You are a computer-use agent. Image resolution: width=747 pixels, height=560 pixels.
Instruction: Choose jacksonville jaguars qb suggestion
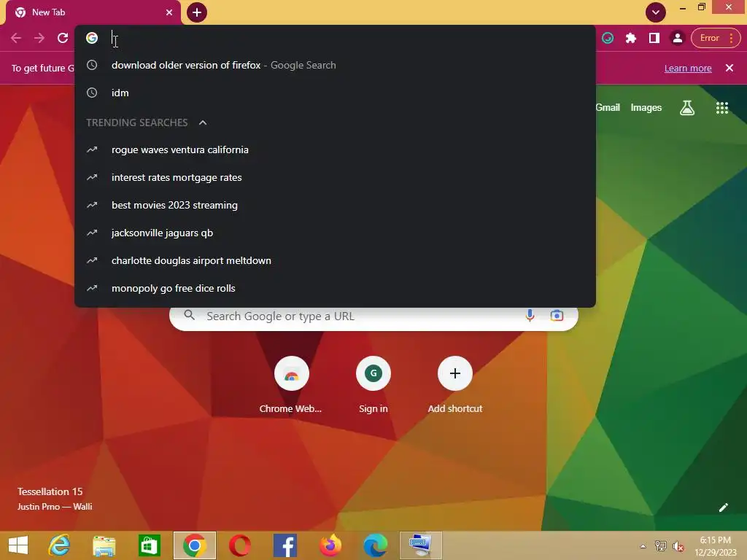(335, 233)
